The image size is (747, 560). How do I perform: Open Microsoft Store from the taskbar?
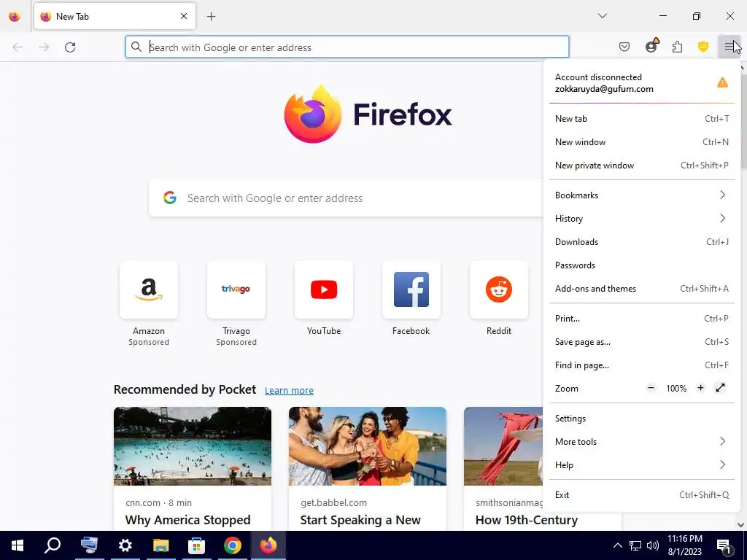196,545
